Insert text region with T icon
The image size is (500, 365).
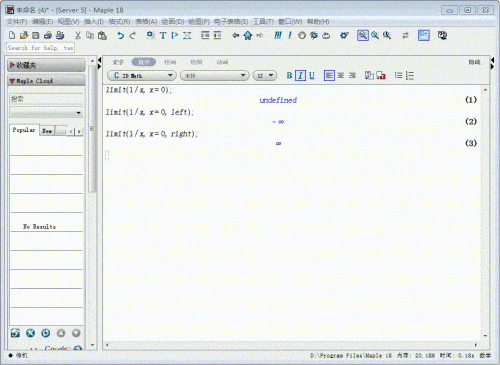[x=163, y=35]
